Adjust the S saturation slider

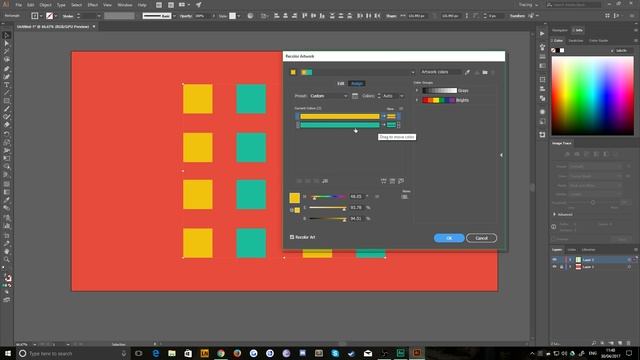click(x=328, y=208)
